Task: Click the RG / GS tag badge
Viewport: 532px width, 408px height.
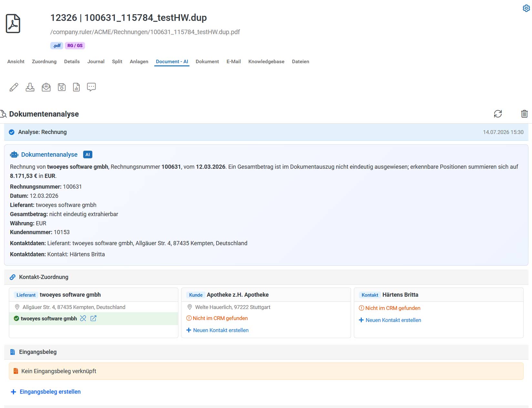Action: [x=75, y=45]
